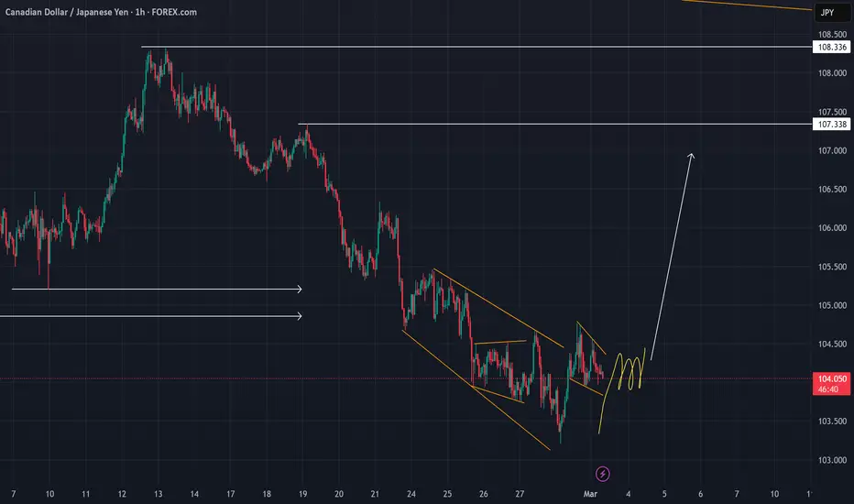Select the 108.336 price line label
Screen dimensions: 854x504
coord(832,47)
